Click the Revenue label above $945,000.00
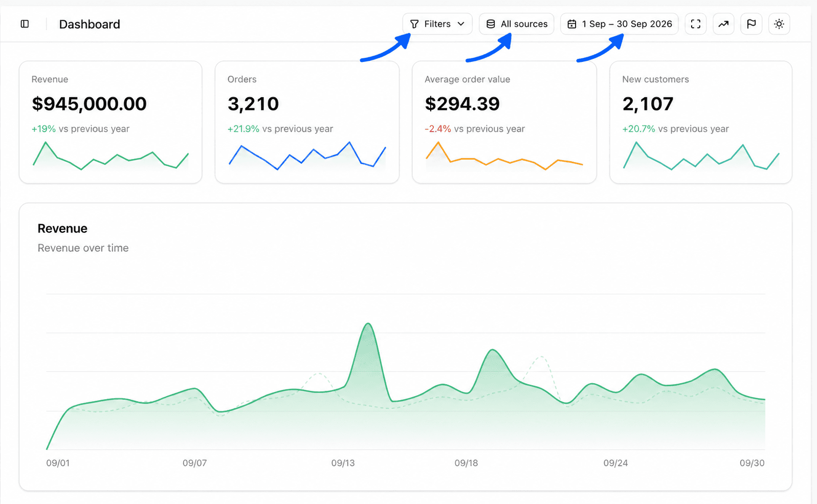This screenshot has height=504, width=817. [50, 79]
